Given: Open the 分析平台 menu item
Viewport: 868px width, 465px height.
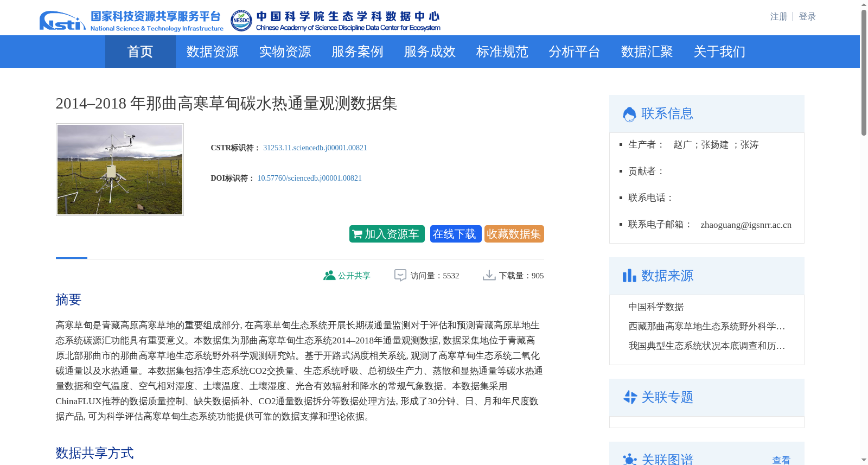Looking at the screenshot, I should click(575, 52).
